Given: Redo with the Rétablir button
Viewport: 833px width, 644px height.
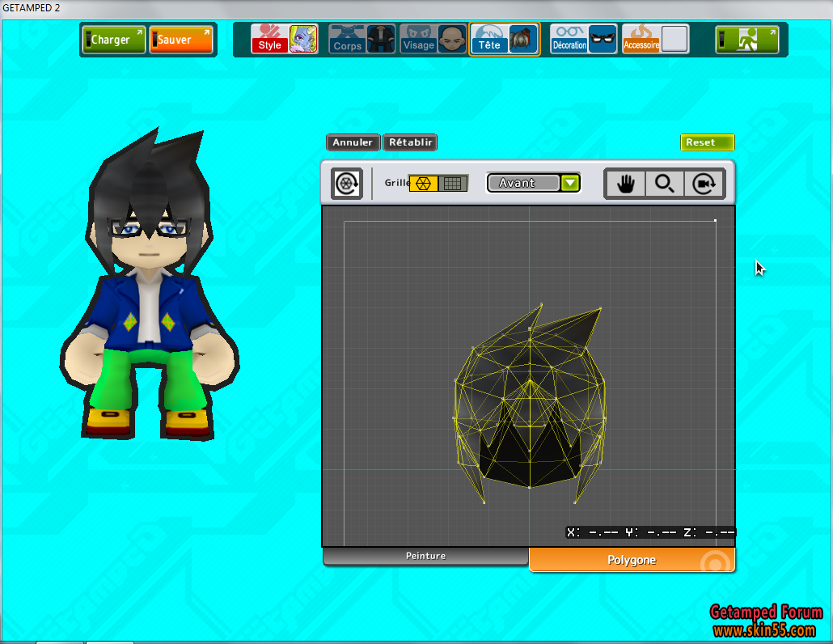Looking at the screenshot, I should (410, 142).
